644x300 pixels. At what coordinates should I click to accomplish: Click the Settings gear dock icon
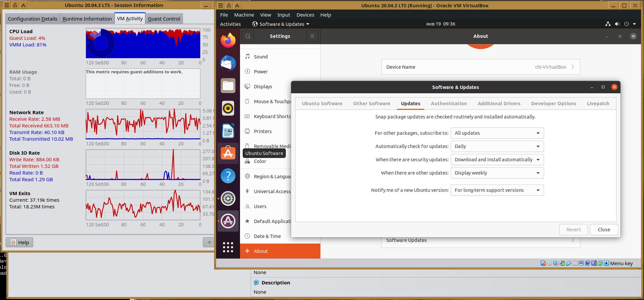click(228, 198)
